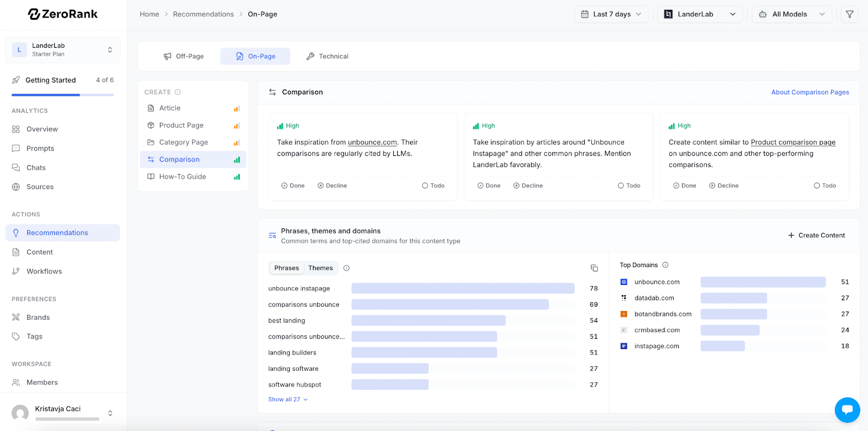The image size is (868, 431).
Task: Click the Article document icon
Action: (151, 109)
